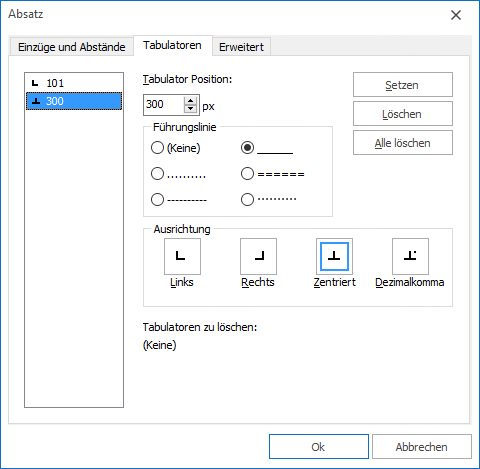This screenshot has height=469, width=480.
Task: Choose the dashed (------) leader line option
Action: [x=157, y=200]
